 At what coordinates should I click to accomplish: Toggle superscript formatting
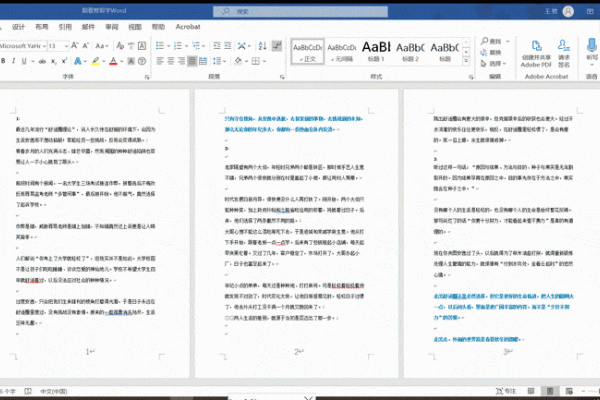tap(64, 61)
